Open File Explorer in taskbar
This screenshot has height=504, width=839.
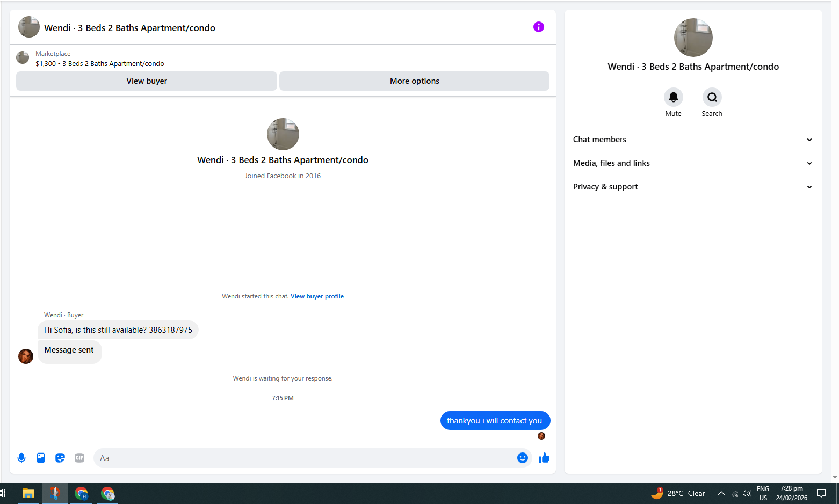(28, 493)
